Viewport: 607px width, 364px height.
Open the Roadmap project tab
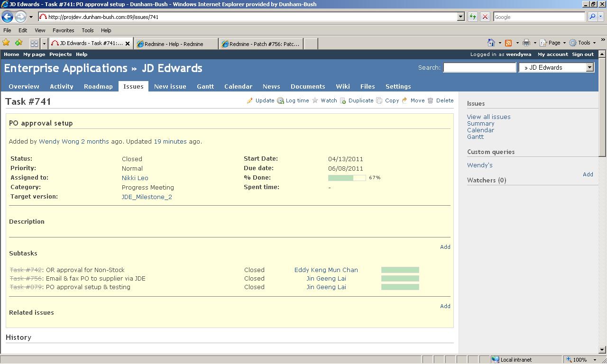[x=98, y=86]
